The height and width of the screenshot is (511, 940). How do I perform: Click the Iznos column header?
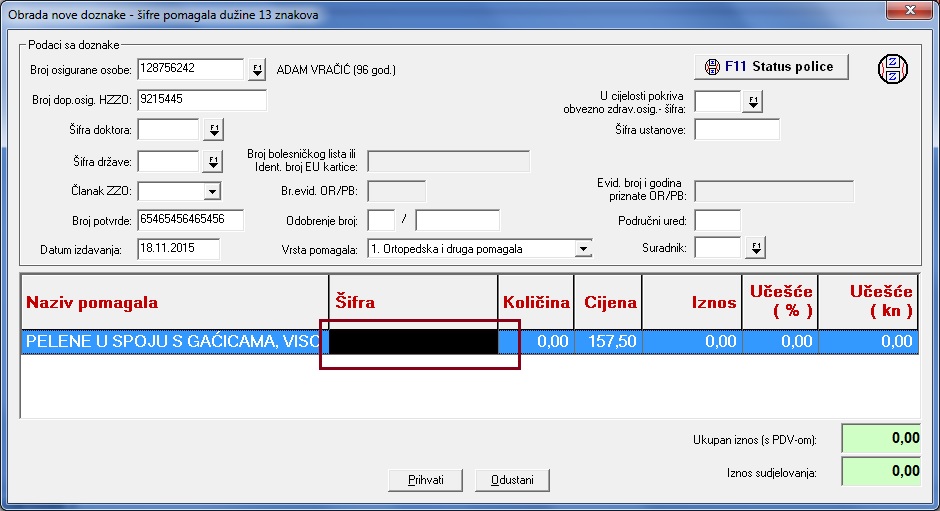[692, 302]
